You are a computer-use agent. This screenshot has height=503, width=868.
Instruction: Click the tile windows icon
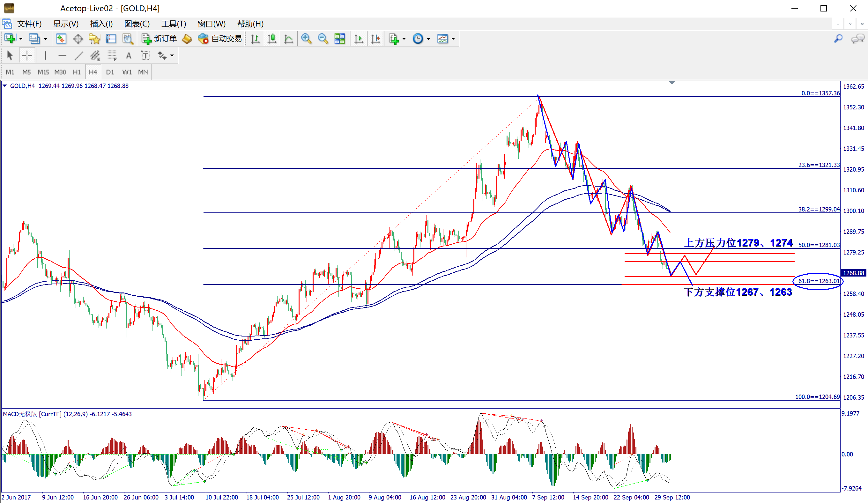pos(340,39)
